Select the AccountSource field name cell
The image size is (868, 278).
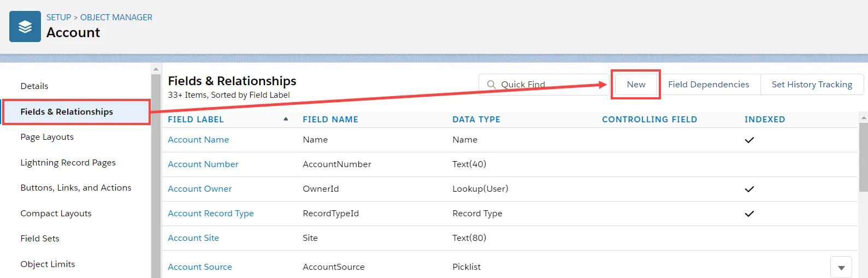pyautogui.click(x=334, y=267)
